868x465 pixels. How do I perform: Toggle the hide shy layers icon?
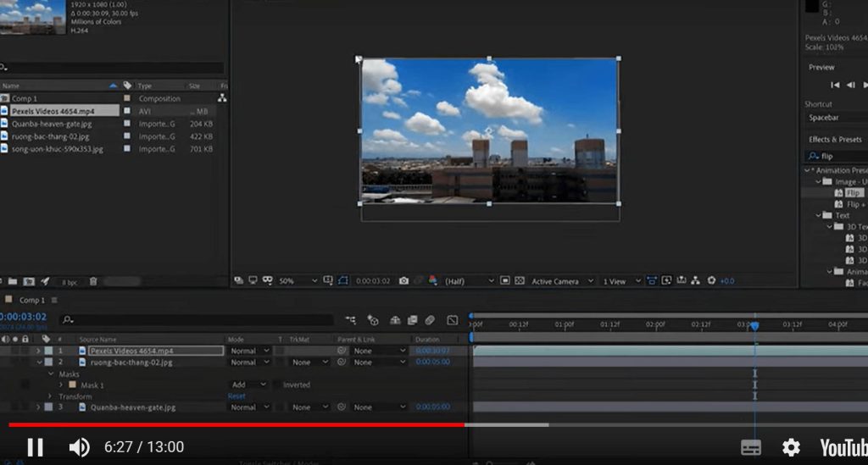[x=395, y=320]
